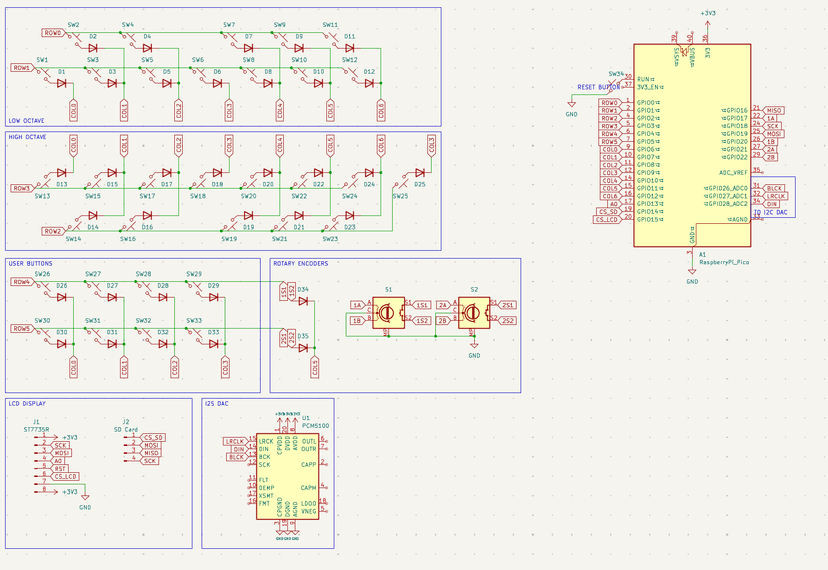The width and height of the screenshot is (828, 570).
Task: Select the RaspberryPi_Pico module symbol
Action: (691, 145)
